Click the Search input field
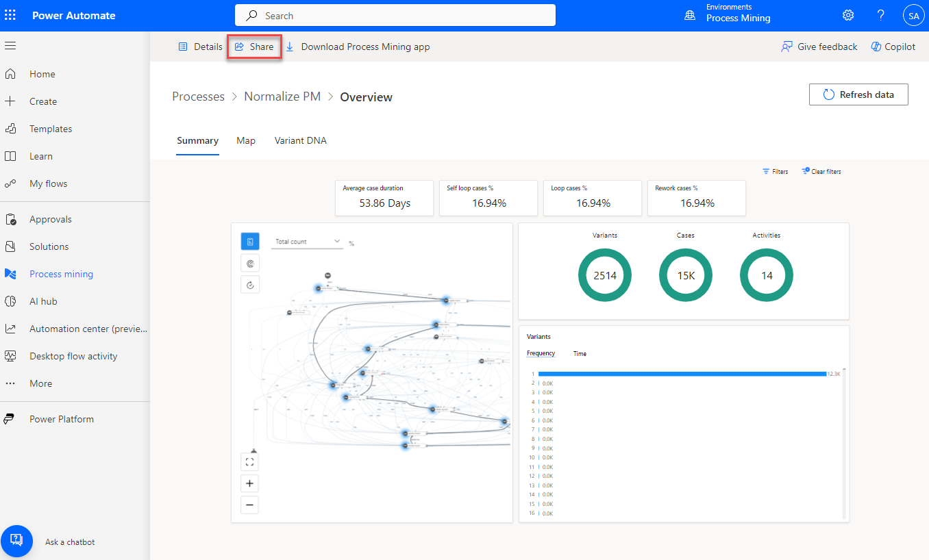The image size is (929, 560). click(x=395, y=15)
